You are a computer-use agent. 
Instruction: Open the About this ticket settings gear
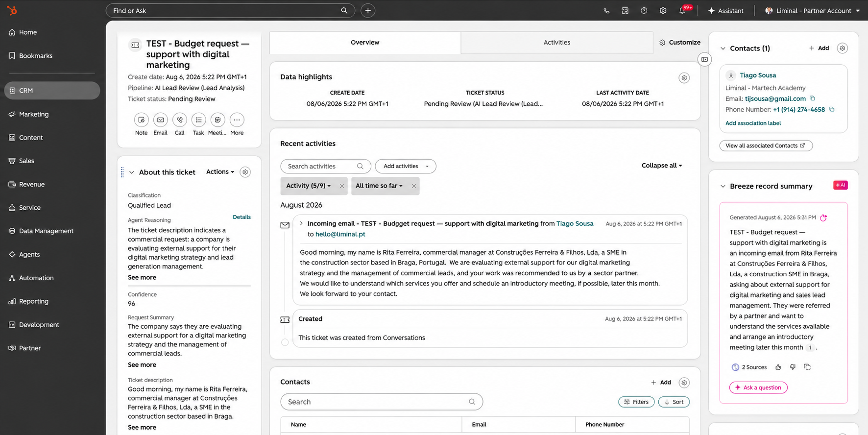point(245,172)
